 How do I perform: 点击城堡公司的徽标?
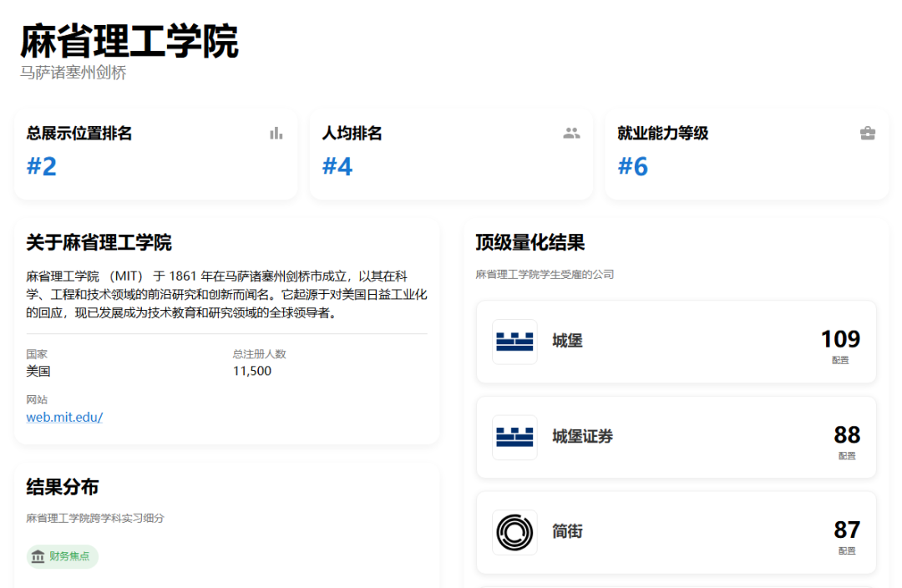coord(514,342)
